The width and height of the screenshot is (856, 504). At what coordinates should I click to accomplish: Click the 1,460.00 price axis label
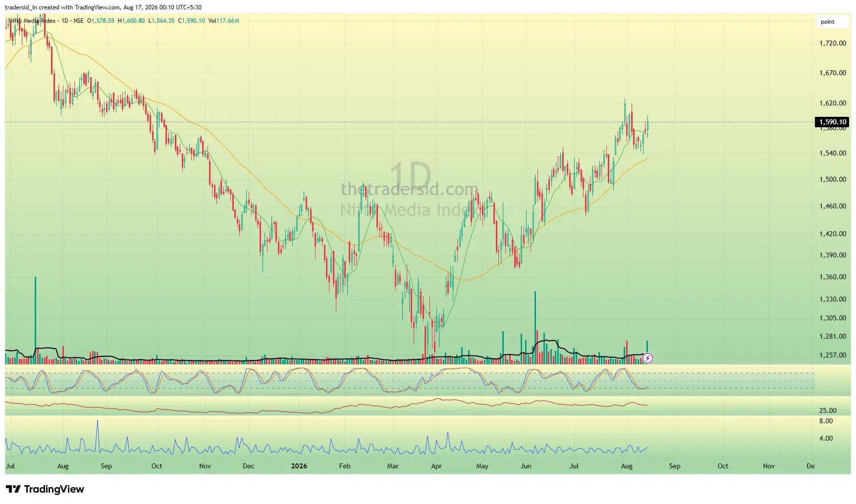[x=833, y=206]
